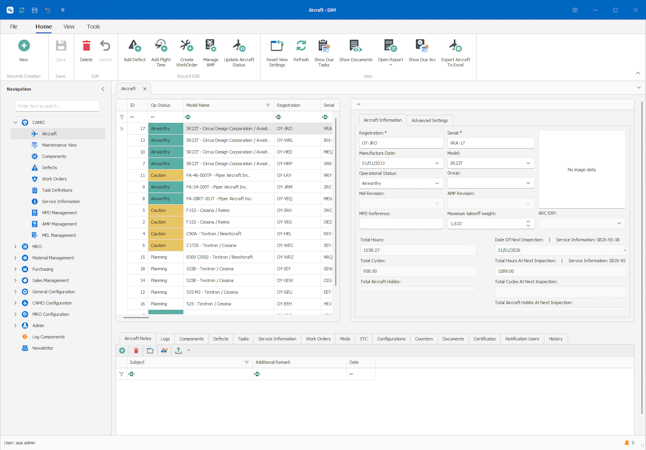The width and height of the screenshot is (646, 450).
Task: Click the green New record icon
Action: pyautogui.click(x=24, y=47)
